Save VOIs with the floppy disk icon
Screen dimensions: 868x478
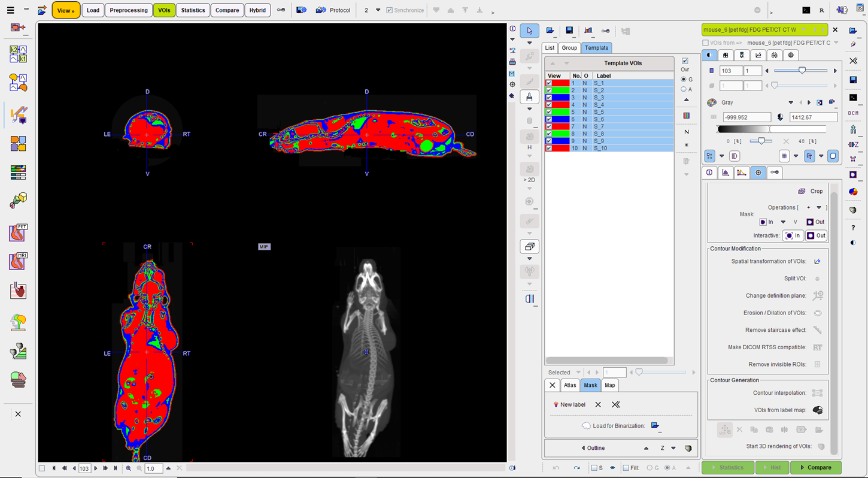[569, 31]
